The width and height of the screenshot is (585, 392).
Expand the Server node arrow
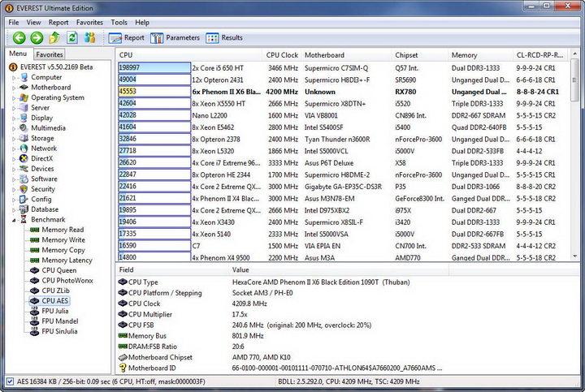[14, 108]
